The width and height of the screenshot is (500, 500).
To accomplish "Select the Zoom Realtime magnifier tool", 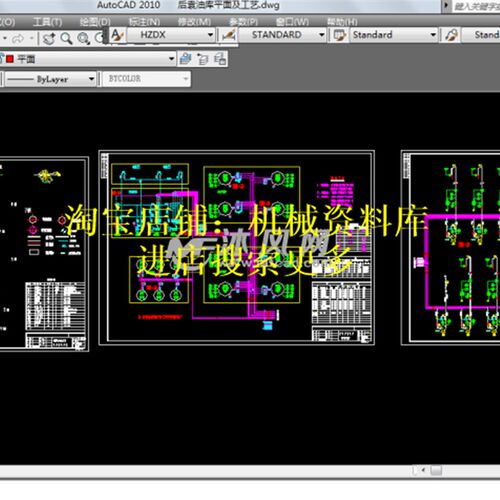I will [x=66, y=39].
